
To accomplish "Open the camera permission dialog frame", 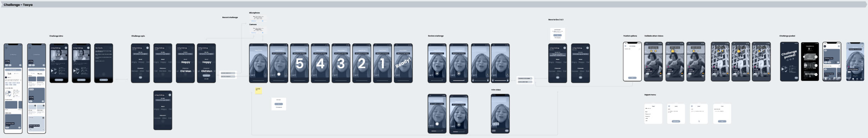I will coord(258,30).
